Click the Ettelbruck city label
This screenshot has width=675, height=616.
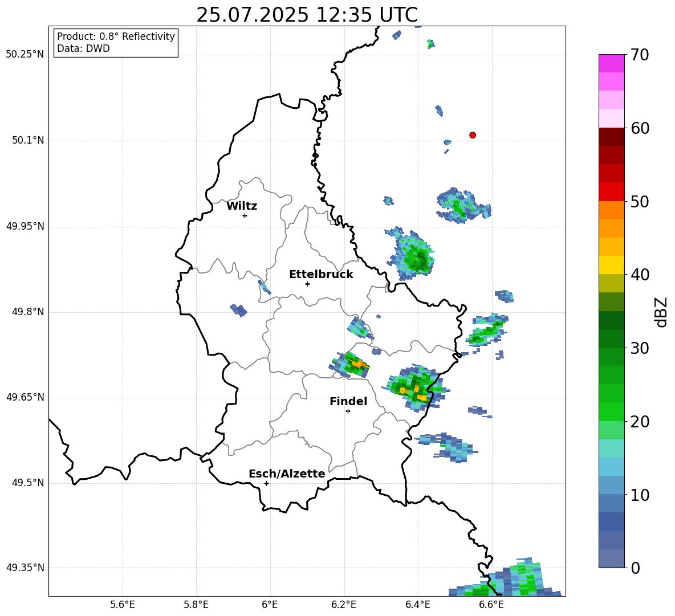coord(321,275)
